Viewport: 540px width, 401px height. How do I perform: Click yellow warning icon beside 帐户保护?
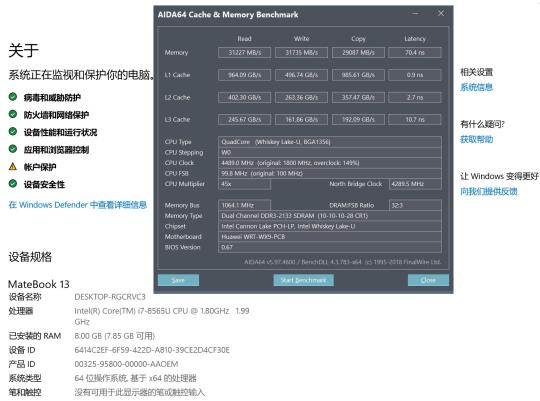pos(13,167)
